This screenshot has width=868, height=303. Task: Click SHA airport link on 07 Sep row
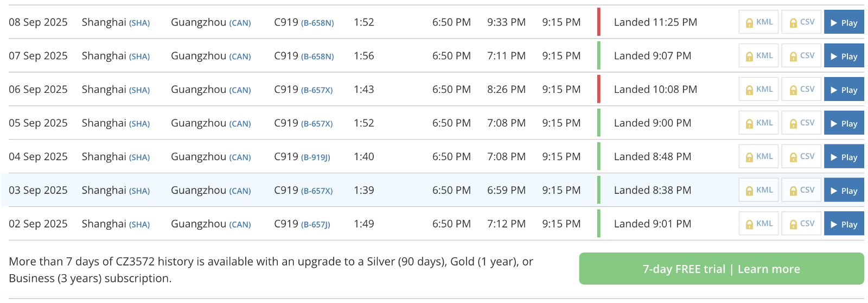click(139, 56)
